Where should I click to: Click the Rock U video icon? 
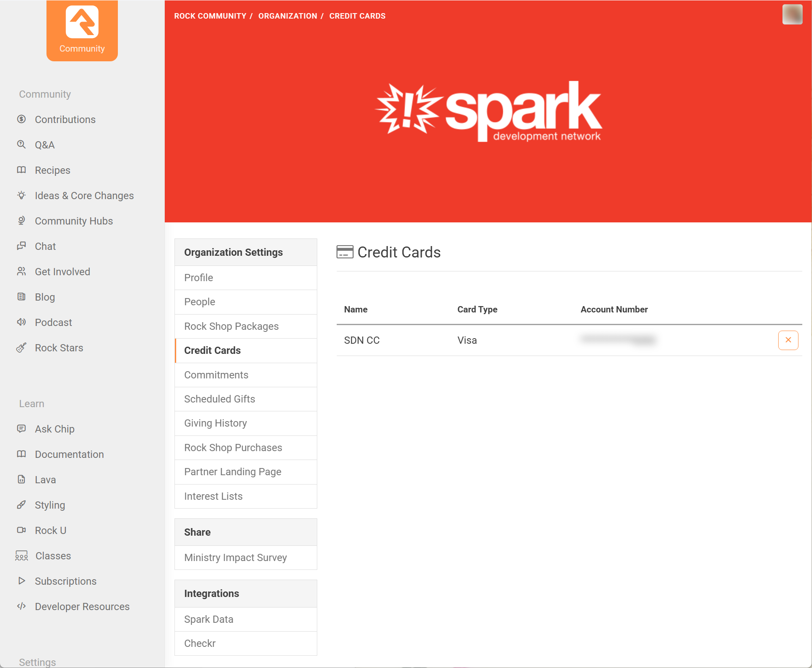click(22, 530)
